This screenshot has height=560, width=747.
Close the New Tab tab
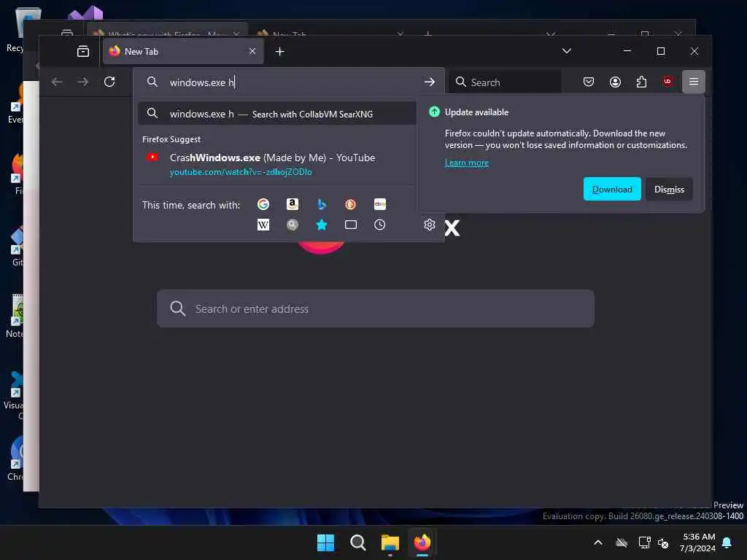[x=252, y=51]
